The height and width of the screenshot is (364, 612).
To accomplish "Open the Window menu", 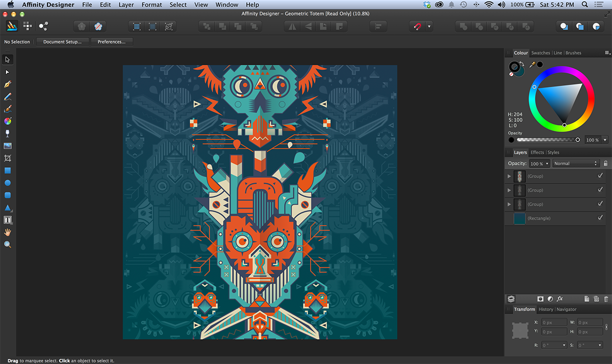I will (x=226, y=5).
